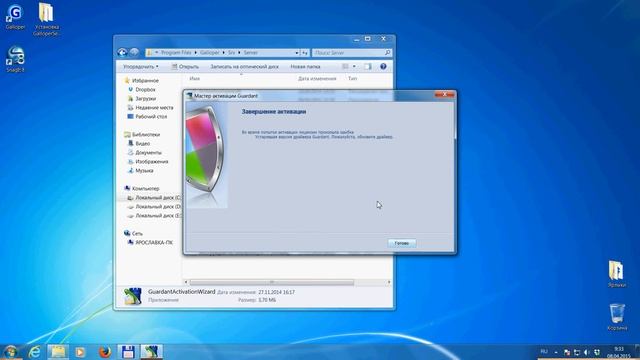The height and width of the screenshot is (360, 640).
Task: Click the scrollbar right arrow in Explorer
Action: click(x=389, y=282)
